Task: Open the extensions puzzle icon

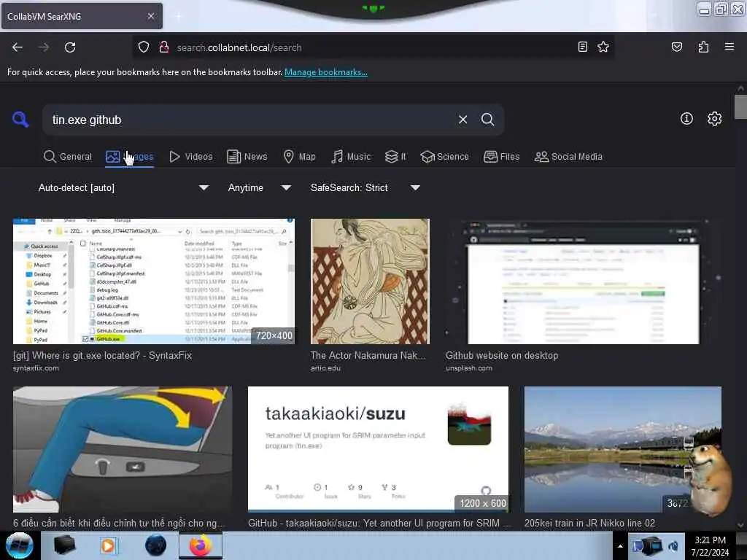Action: point(703,47)
